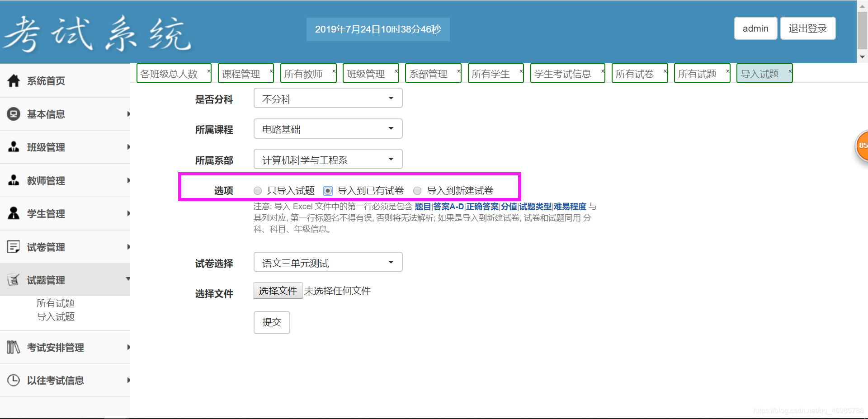Click the scrollbar down arrow
Image resolution: width=868 pixels, height=419 pixels.
click(x=862, y=57)
